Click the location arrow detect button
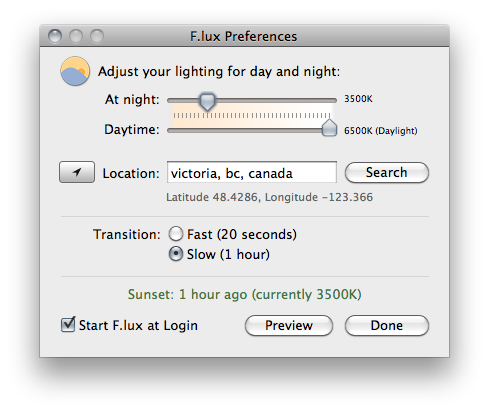Viewport: 489px width, 412px height. point(77,172)
